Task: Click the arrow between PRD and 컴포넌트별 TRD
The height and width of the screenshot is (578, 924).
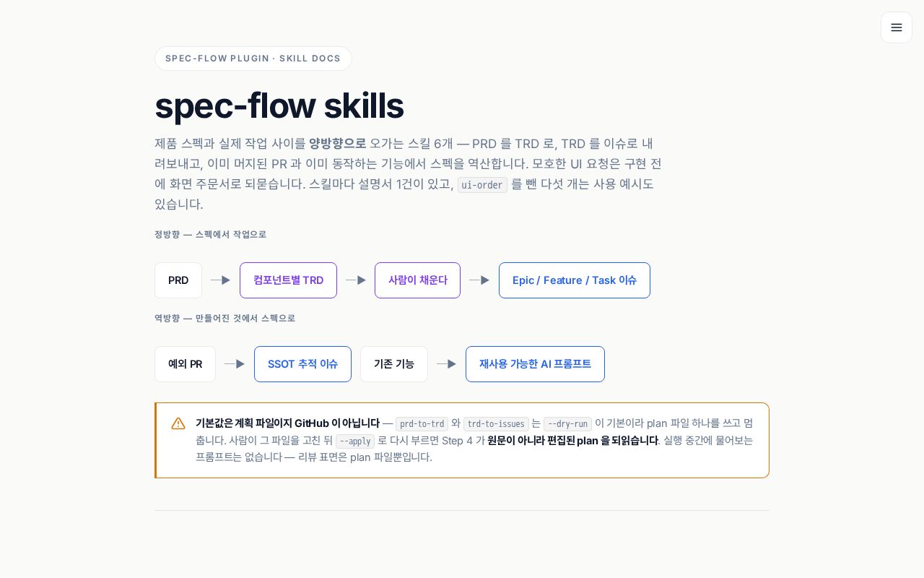Action: point(221,280)
